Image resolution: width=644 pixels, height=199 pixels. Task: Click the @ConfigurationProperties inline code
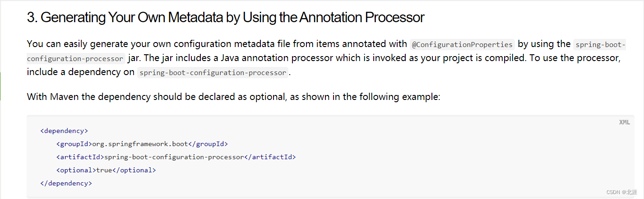[x=462, y=44]
